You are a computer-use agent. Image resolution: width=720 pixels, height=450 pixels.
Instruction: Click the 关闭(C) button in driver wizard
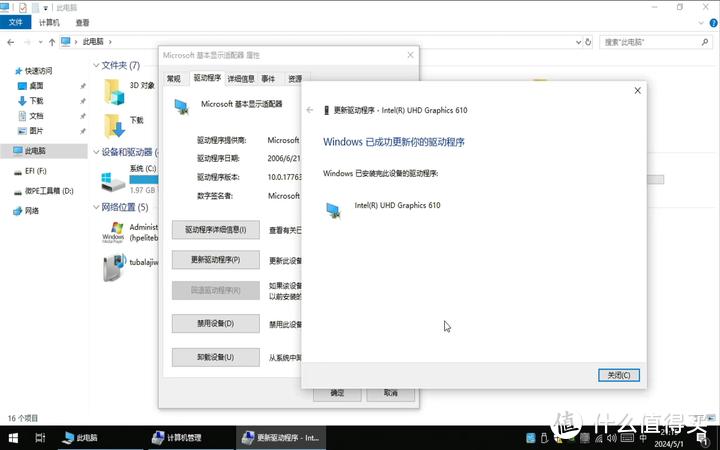617,375
